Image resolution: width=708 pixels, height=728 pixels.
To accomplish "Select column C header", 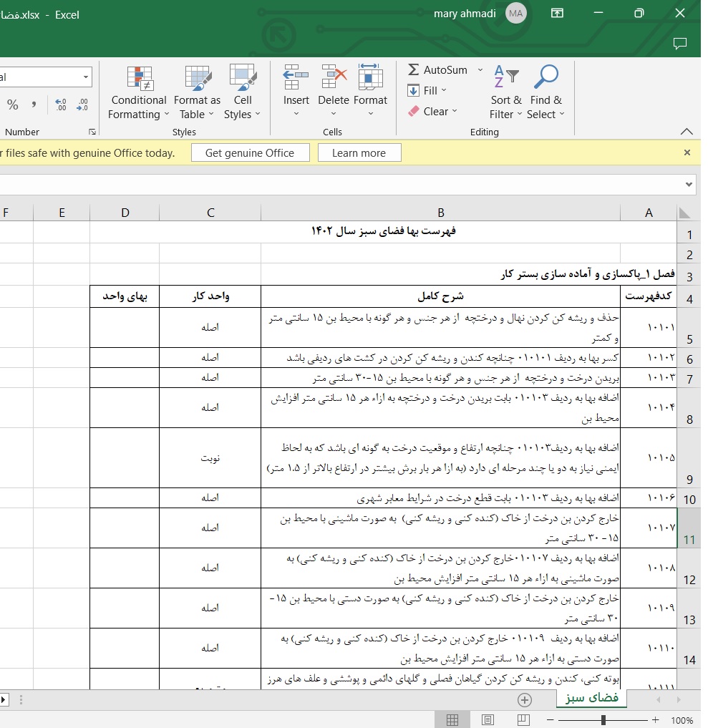I will click(x=210, y=213).
